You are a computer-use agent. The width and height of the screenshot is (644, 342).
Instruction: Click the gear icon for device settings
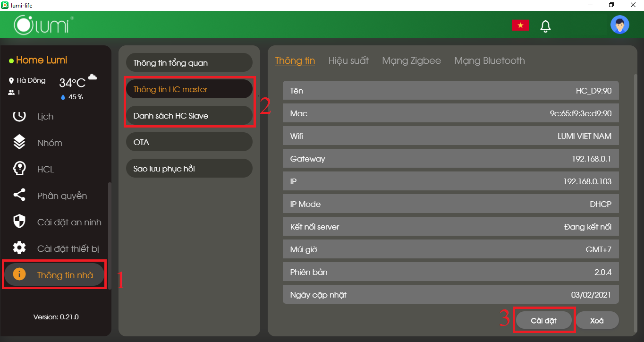(x=19, y=248)
